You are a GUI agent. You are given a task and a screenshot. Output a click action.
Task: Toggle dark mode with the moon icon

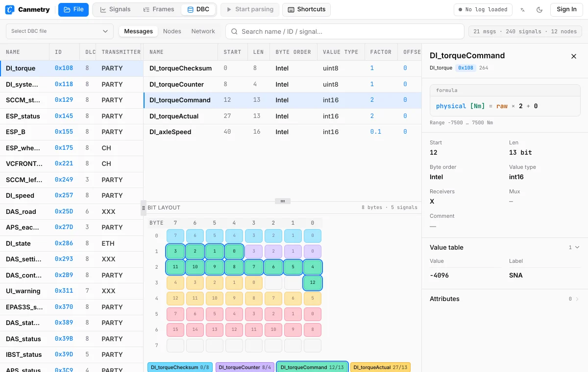pos(539,9)
